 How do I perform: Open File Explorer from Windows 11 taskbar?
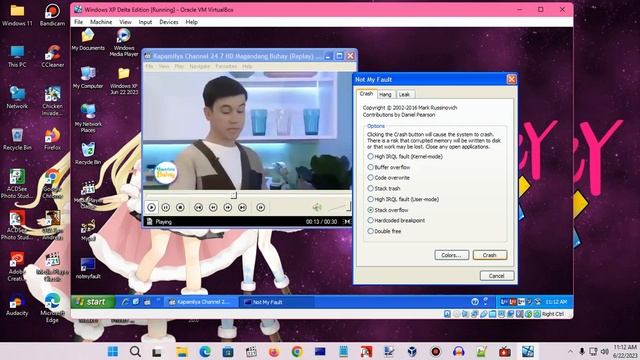click(182, 351)
